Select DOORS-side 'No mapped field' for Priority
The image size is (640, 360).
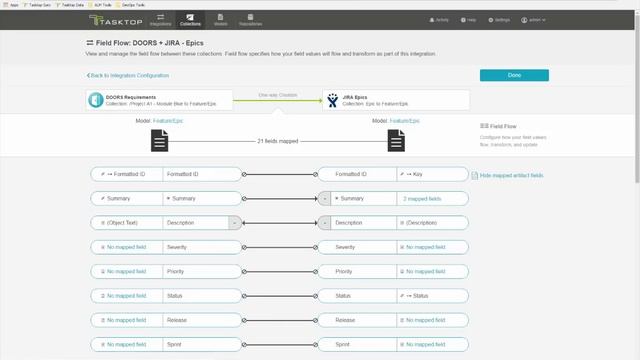tap(127, 271)
